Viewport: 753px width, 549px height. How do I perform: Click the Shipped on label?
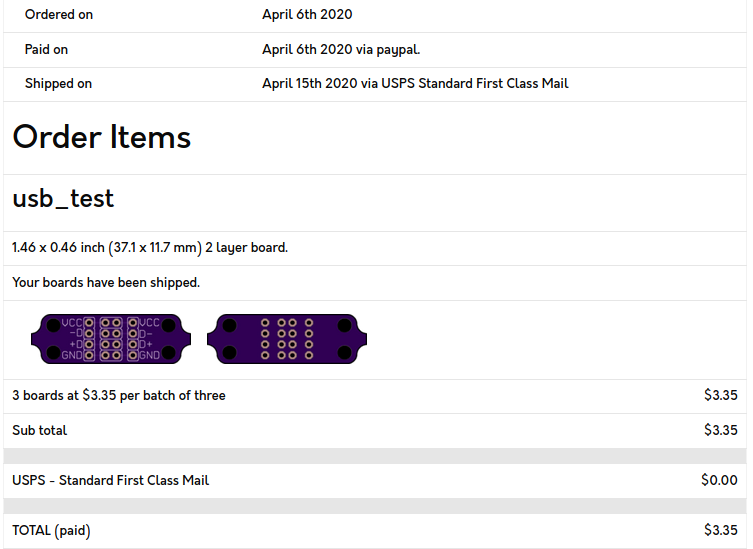coord(58,84)
